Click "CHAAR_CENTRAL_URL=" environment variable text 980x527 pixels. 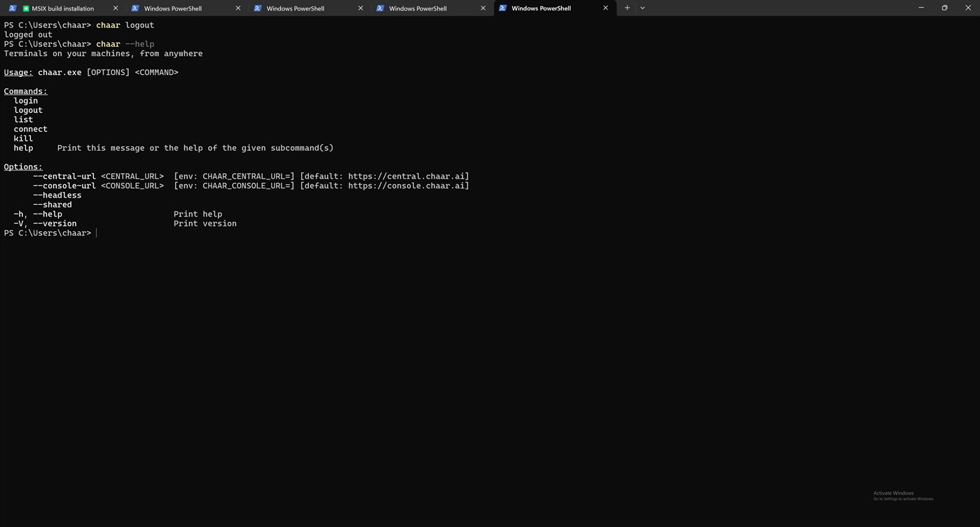tap(246, 177)
